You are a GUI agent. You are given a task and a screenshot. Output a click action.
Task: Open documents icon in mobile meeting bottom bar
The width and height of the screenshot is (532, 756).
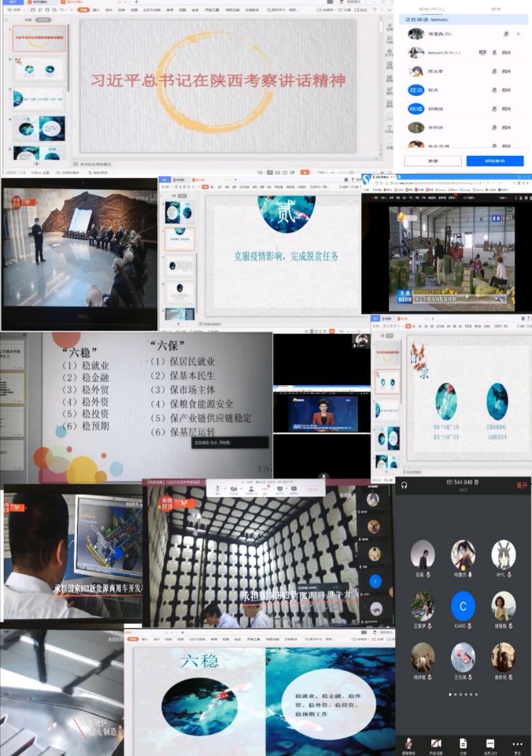(463, 744)
